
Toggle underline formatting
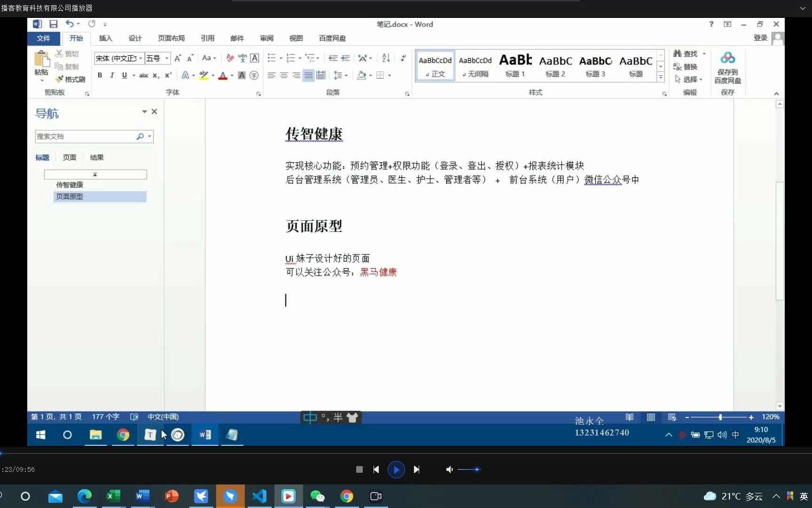pos(124,75)
